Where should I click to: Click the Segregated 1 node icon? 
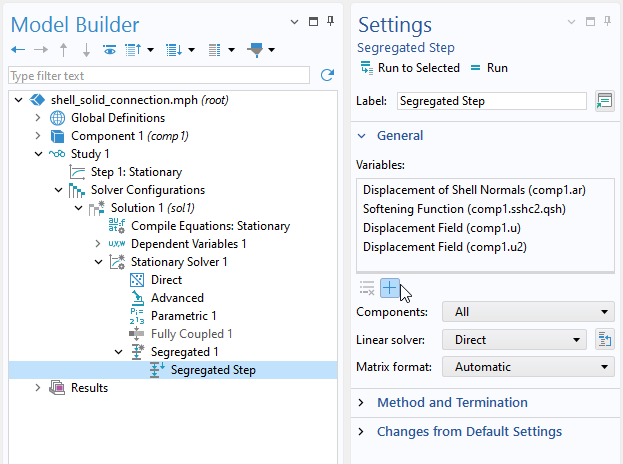(x=137, y=352)
